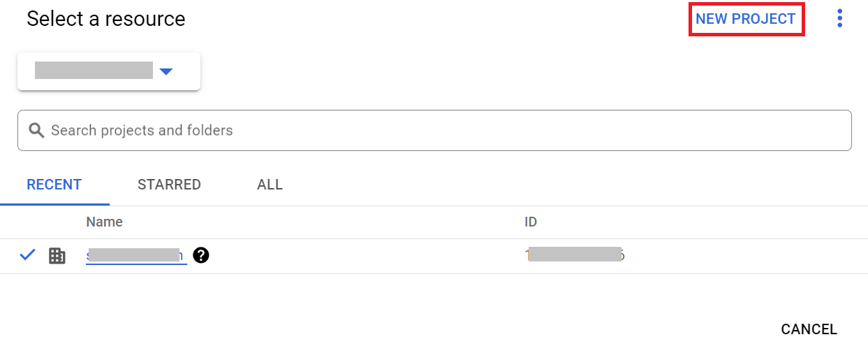This screenshot has width=868, height=351.
Task: Focus the Search projects and folders field
Action: pos(447,130)
